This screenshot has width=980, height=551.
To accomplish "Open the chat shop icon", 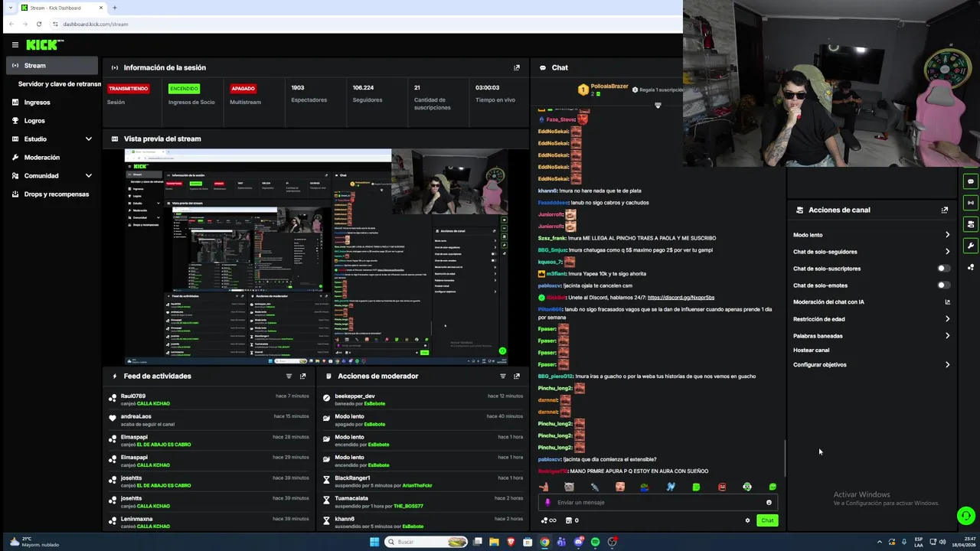I will (569, 520).
